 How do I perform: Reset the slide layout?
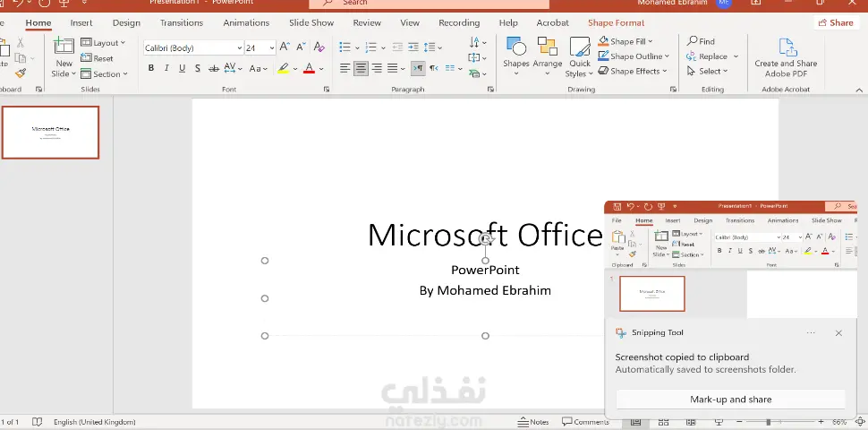tap(97, 58)
